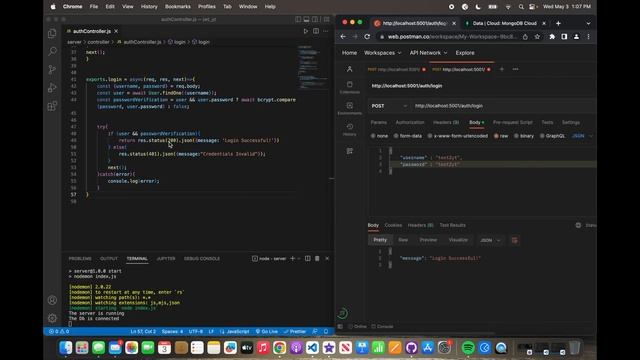Switch to the Params request tab
This screenshot has width=640, height=360.
(x=378, y=122)
